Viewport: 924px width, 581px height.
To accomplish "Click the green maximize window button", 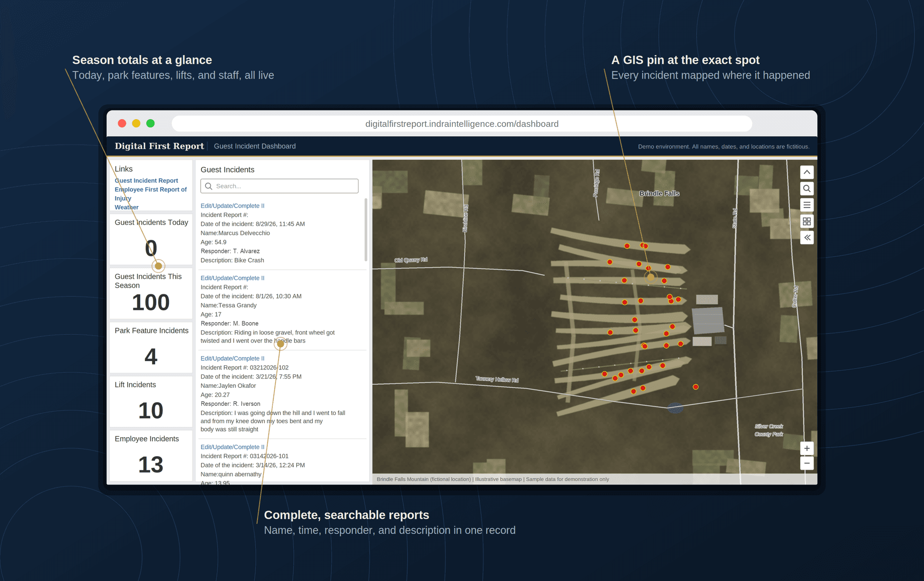I will click(150, 123).
